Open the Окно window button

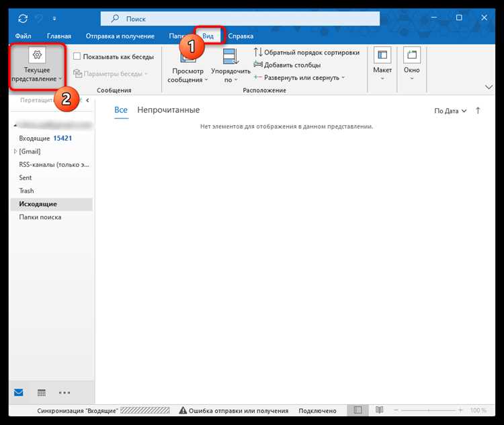(412, 65)
